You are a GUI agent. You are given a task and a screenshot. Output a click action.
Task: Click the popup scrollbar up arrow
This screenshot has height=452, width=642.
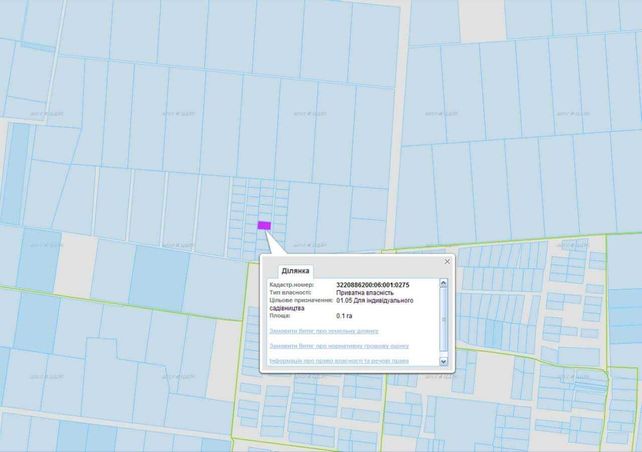click(x=443, y=283)
